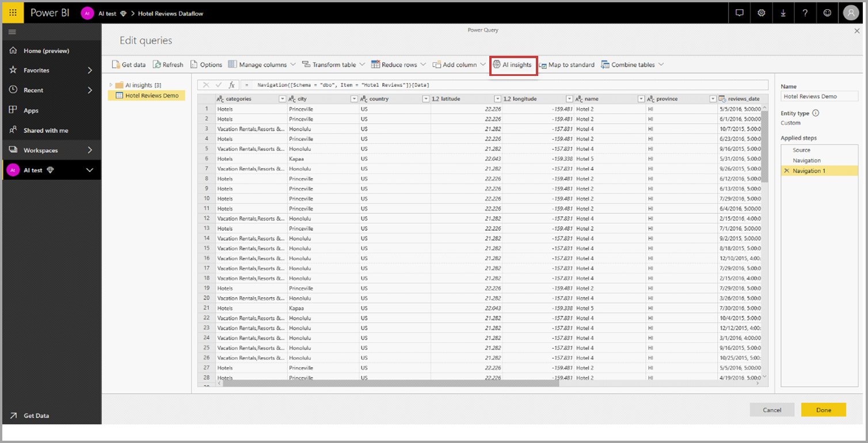Image resolution: width=868 pixels, height=443 pixels.
Task: Refresh the query data
Action: 167,64
